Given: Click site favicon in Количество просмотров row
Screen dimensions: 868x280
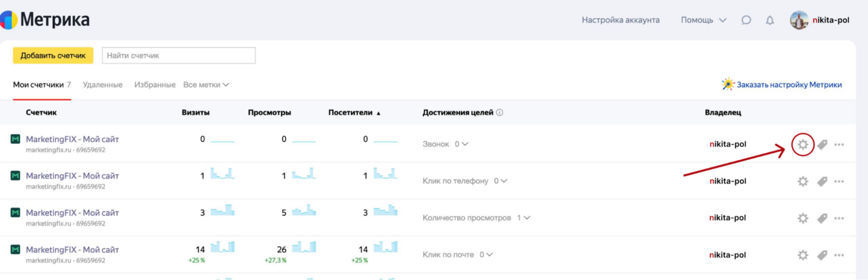Looking at the screenshot, I should (x=16, y=212).
